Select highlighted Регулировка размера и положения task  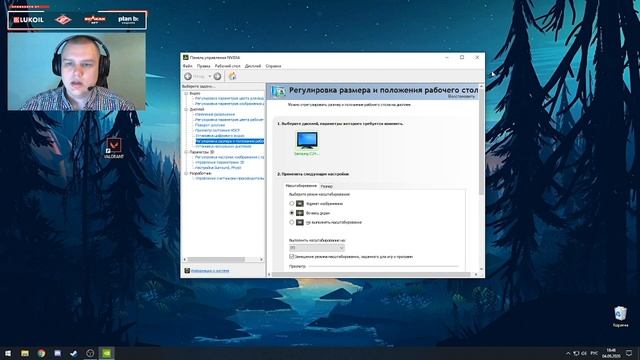230,141
